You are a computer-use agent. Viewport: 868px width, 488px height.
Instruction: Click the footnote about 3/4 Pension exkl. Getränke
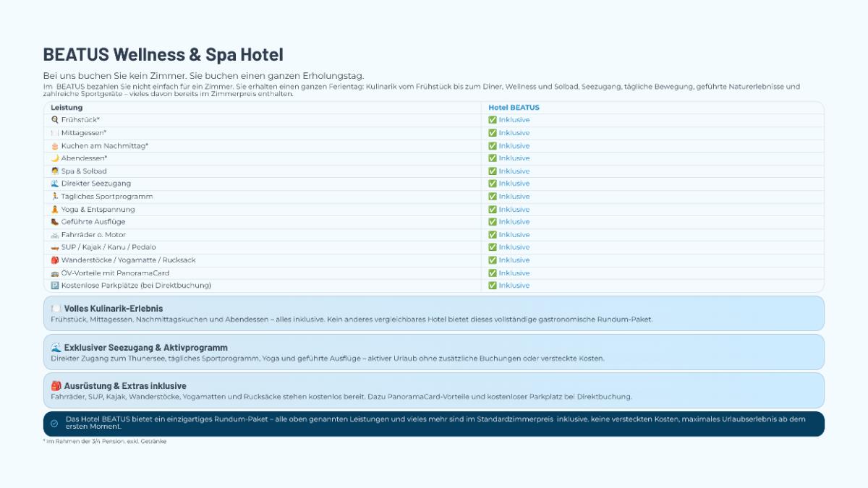click(x=105, y=441)
